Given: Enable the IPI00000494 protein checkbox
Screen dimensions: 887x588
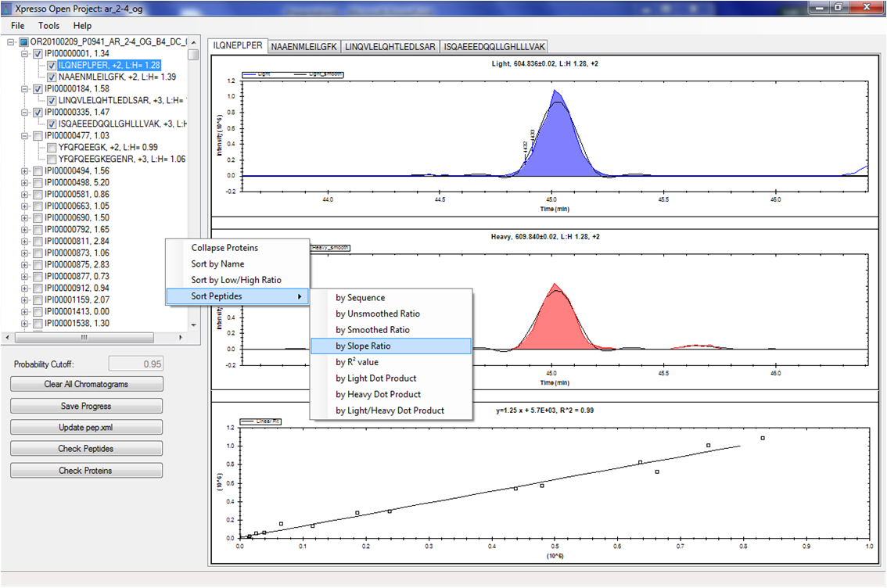Looking at the screenshot, I should (x=38, y=170).
